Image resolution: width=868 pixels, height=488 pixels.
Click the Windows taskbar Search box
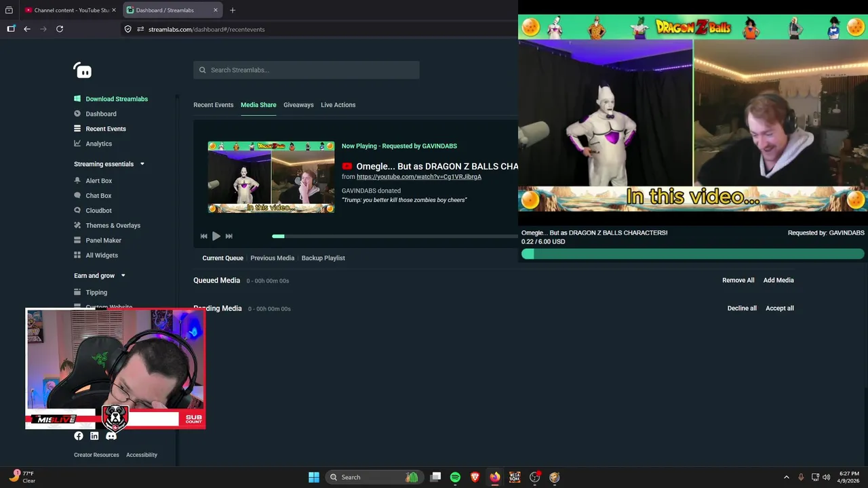(x=374, y=477)
